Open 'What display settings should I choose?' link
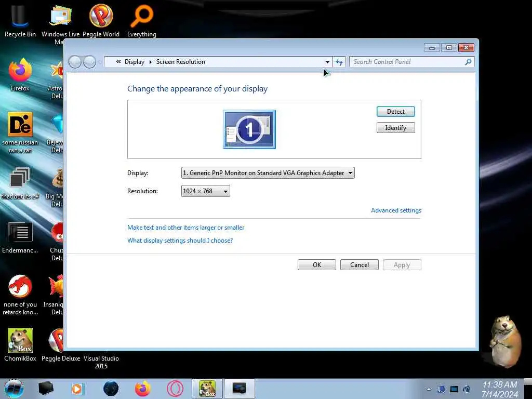The image size is (532, 399). pyautogui.click(x=180, y=240)
